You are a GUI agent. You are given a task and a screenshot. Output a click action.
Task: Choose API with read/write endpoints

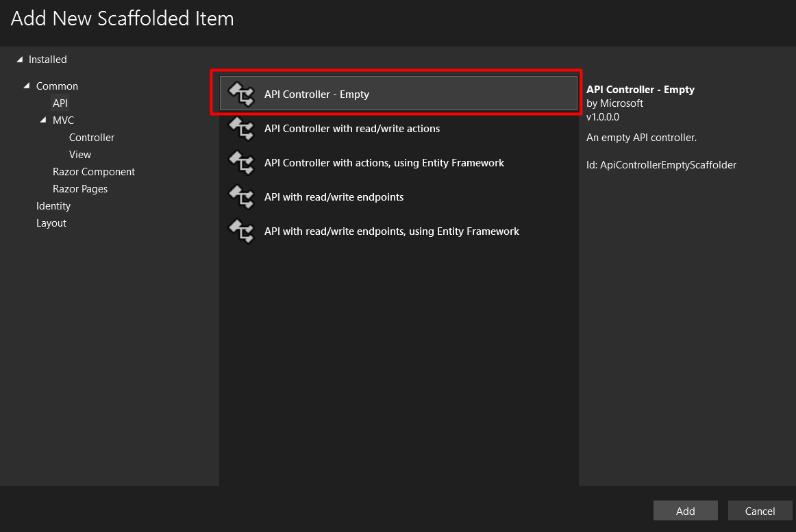(x=399, y=197)
